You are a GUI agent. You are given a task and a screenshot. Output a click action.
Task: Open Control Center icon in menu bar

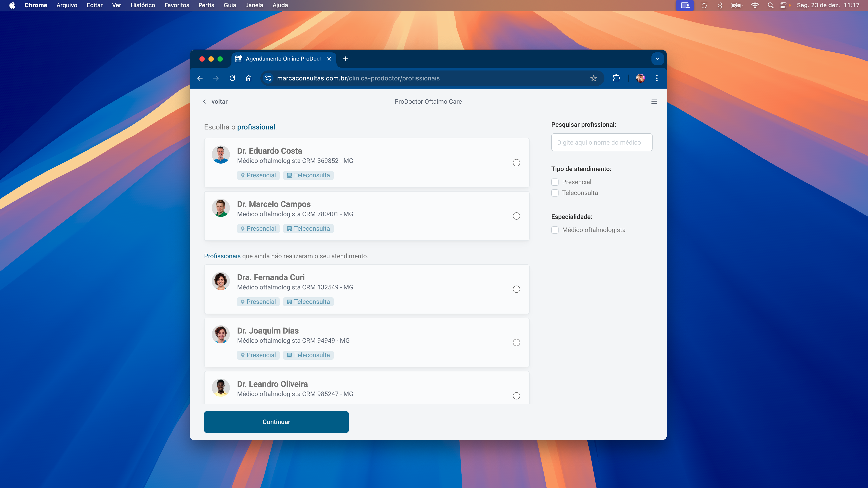point(783,5)
